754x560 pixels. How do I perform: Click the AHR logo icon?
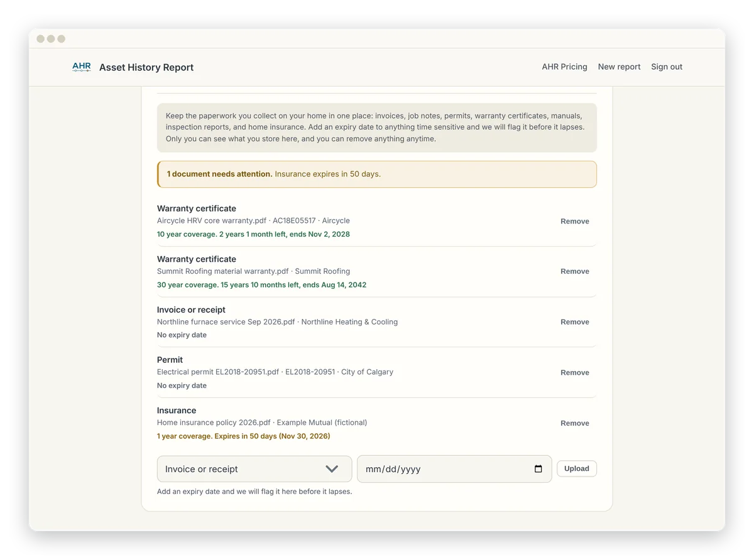click(82, 67)
